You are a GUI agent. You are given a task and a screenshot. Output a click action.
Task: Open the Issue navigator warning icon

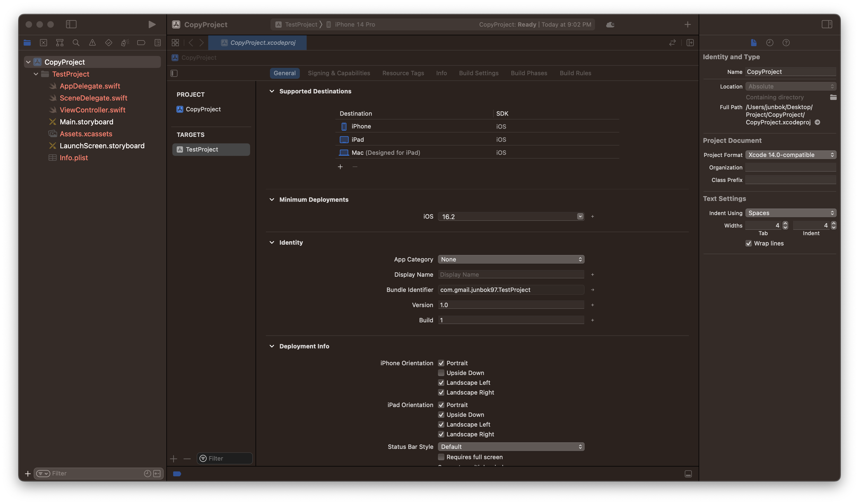pos(92,43)
